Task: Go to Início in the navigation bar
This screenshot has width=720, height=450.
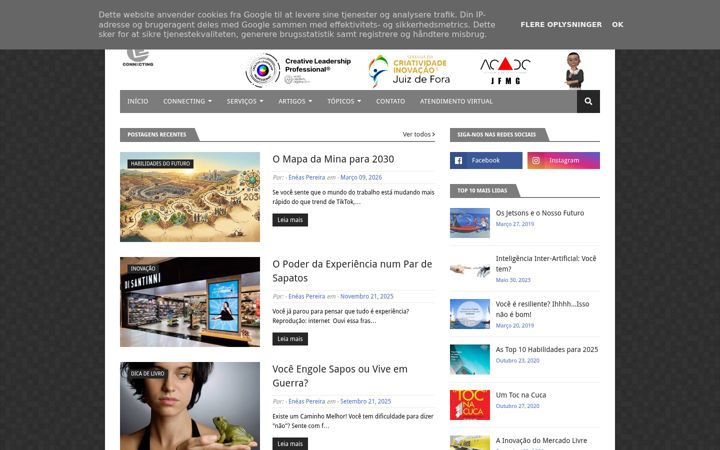Action: (x=138, y=101)
